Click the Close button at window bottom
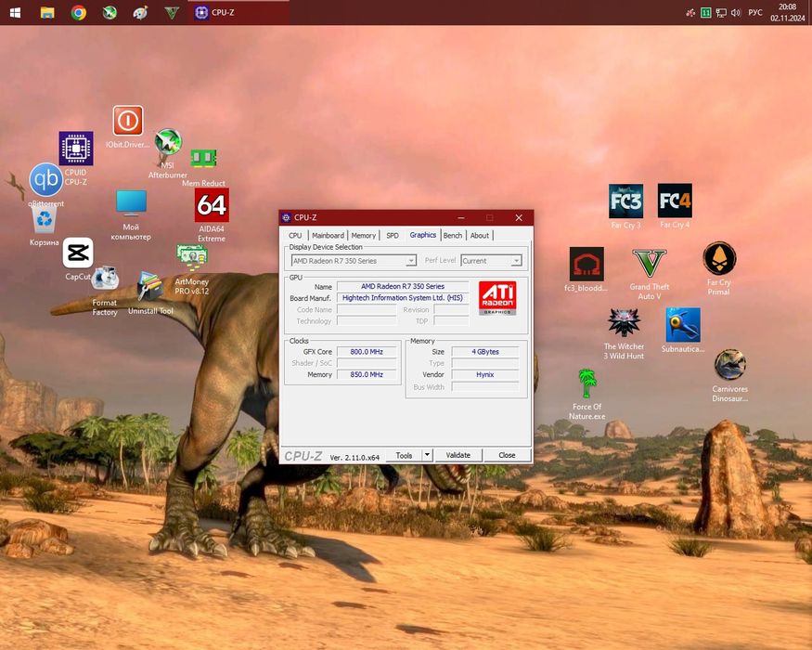The height and width of the screenshot is (650, 812). tap(507, 455)
